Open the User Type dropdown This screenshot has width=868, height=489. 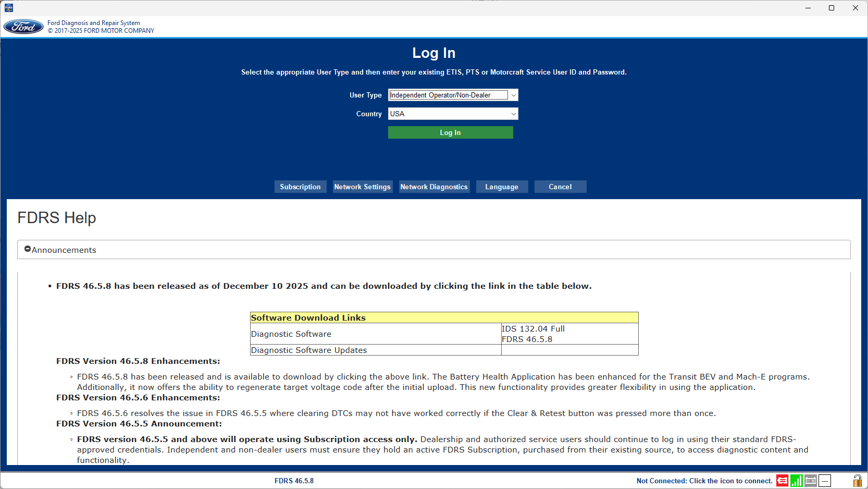pyautogui.click(x=453, y=95)
